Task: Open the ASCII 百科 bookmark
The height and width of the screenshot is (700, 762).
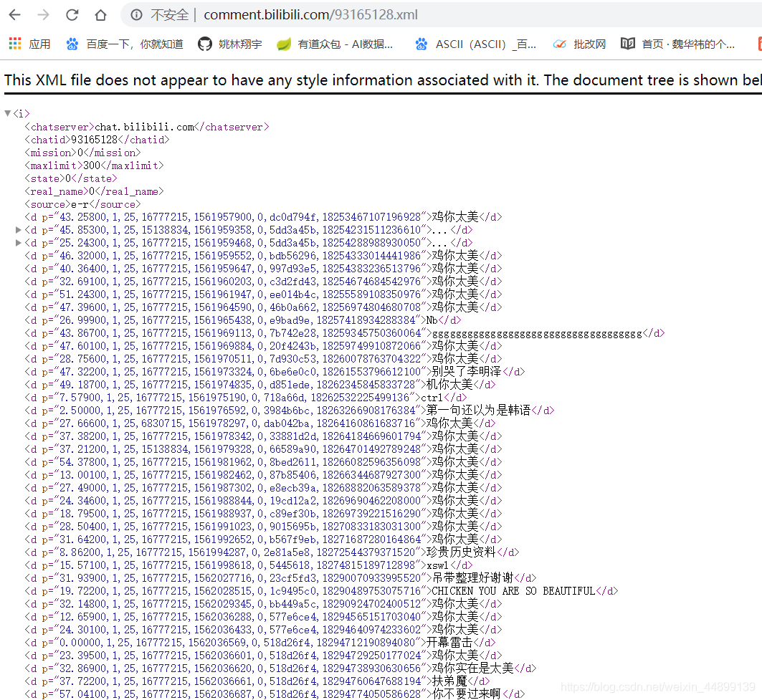Action: (475, 44)
